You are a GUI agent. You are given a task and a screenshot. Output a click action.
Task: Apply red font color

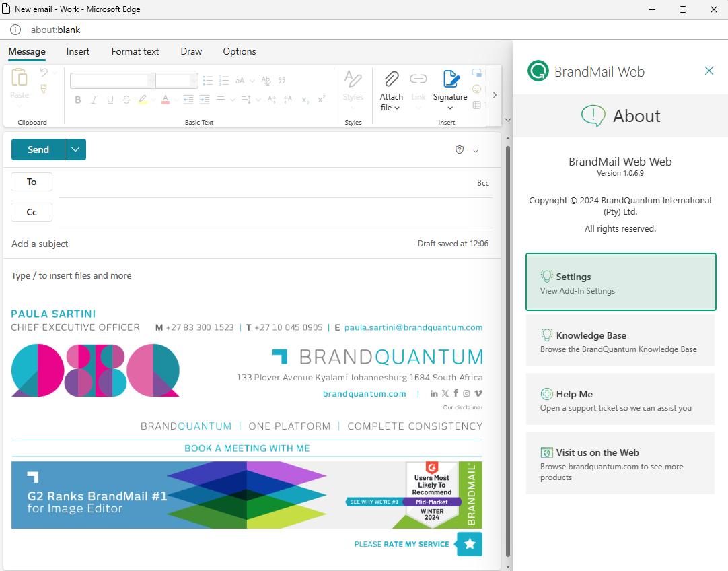166,100
